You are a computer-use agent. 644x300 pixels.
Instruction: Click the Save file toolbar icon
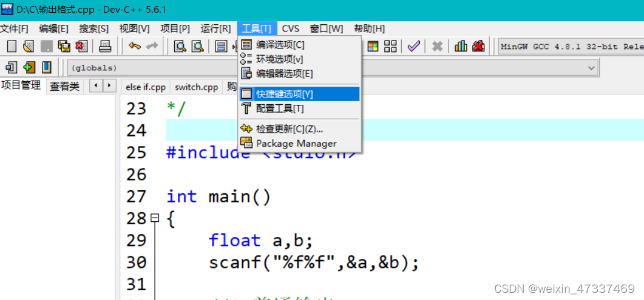point(46,46)
